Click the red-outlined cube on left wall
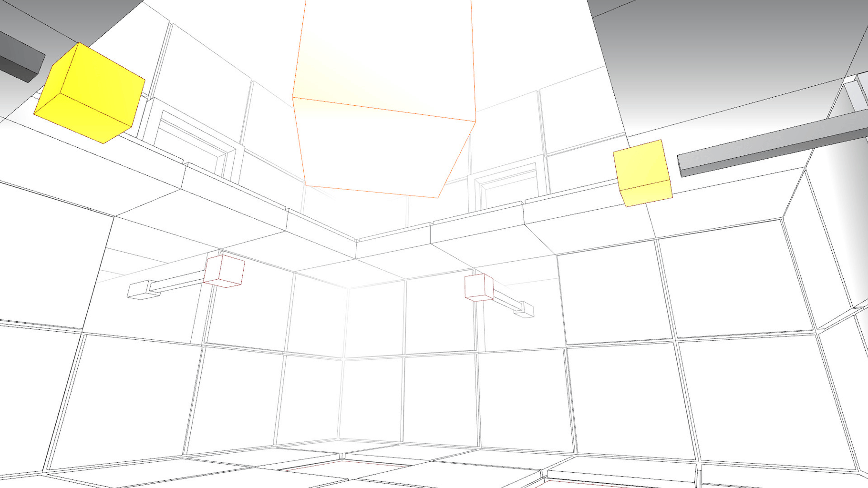Image resolution: width=868 pixels, height=488 pixels. pos(224,271)
